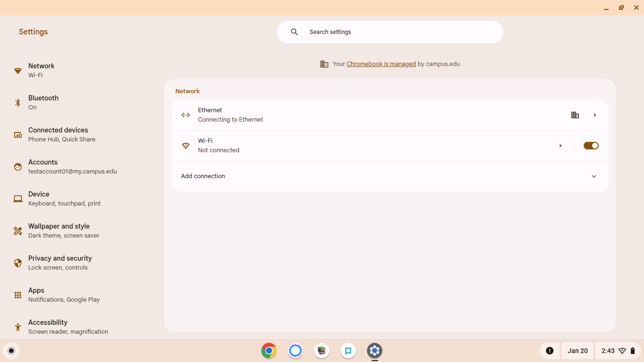Open Ethernet details arrow

pos(595,115)
